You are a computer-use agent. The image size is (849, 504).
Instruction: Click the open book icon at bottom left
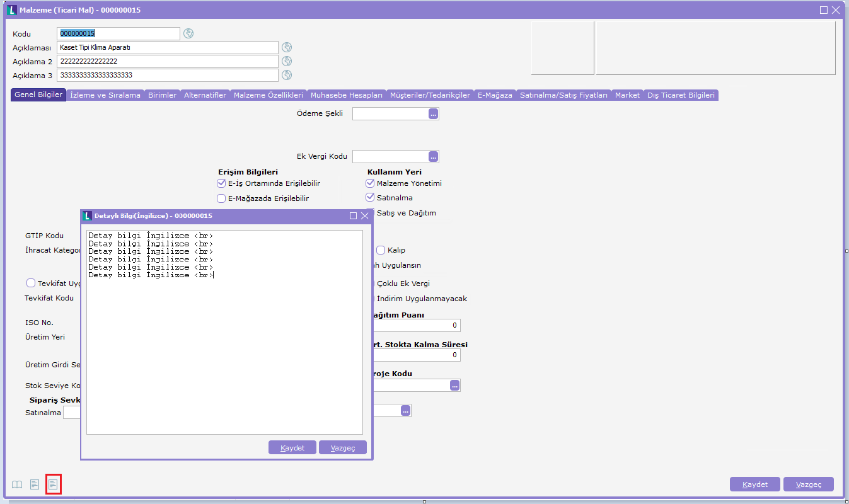tap(17, 484)
